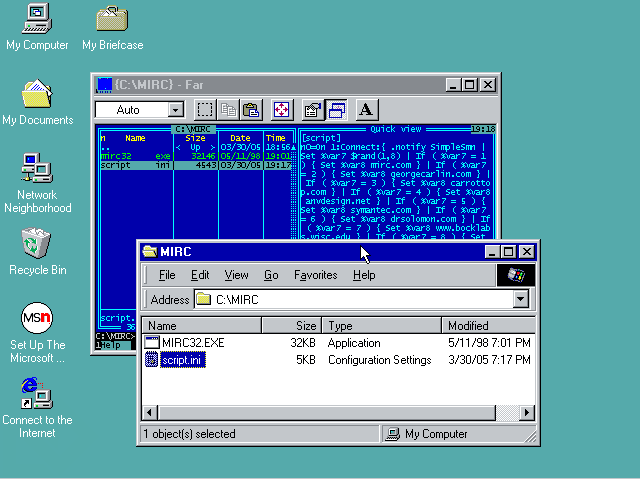The width and height of the screenshot is (640, 480).
Task: Click the Quick view panel title in Far
Action: click(396, 129)
